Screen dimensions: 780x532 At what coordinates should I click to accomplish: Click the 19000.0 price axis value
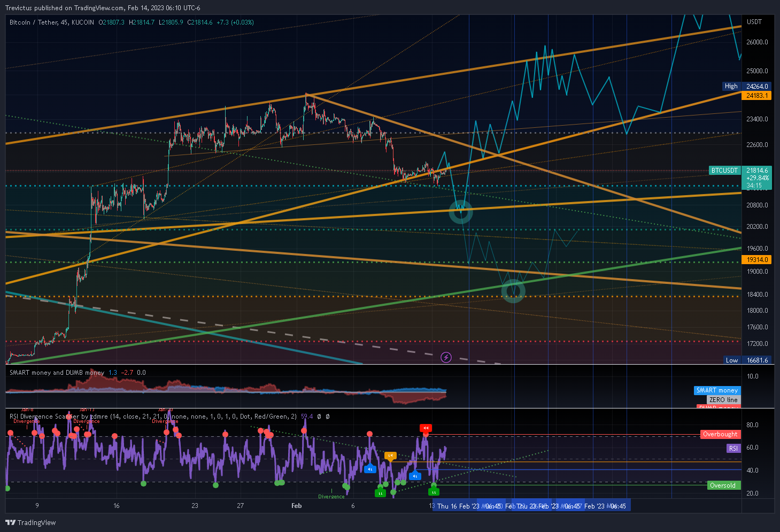(x=757, y=272)
